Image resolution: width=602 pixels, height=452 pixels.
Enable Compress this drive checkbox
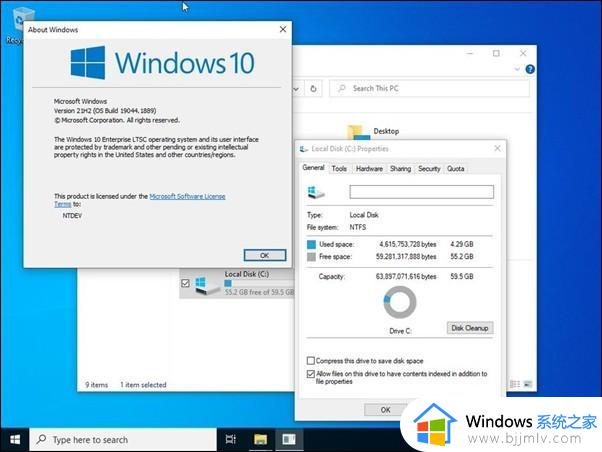311,361
